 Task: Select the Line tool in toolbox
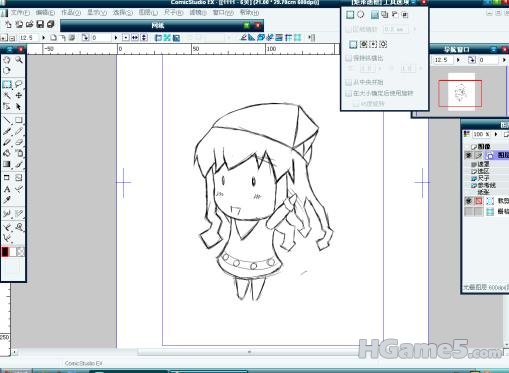tap(7, 120)
